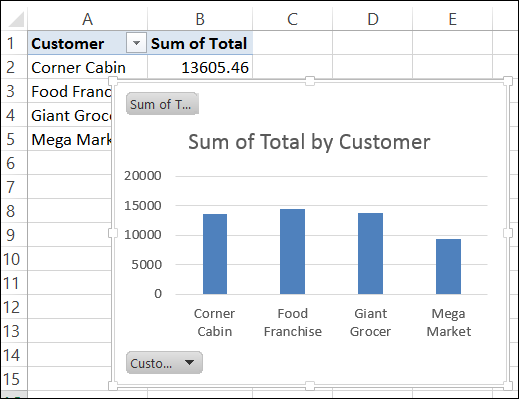The height and width of the screenshot is (399, 519).
Task: Click the Select All corner triangle
Action: [15, 19]
